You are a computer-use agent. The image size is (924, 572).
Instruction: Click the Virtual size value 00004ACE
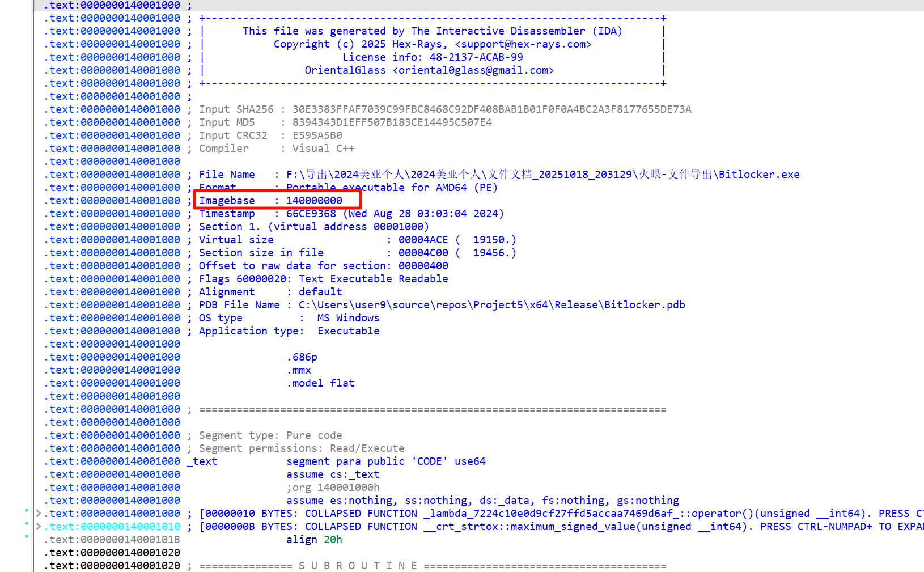coord(423,240)
